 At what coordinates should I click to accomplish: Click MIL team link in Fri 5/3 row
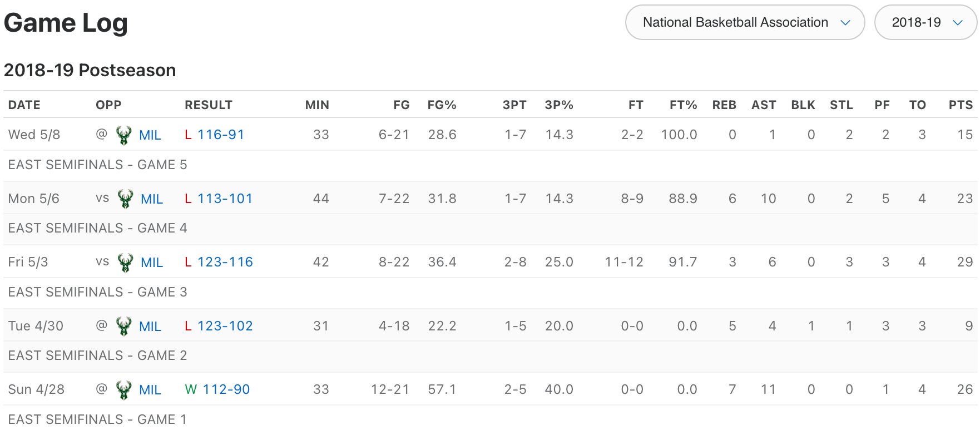coord(152,263)
